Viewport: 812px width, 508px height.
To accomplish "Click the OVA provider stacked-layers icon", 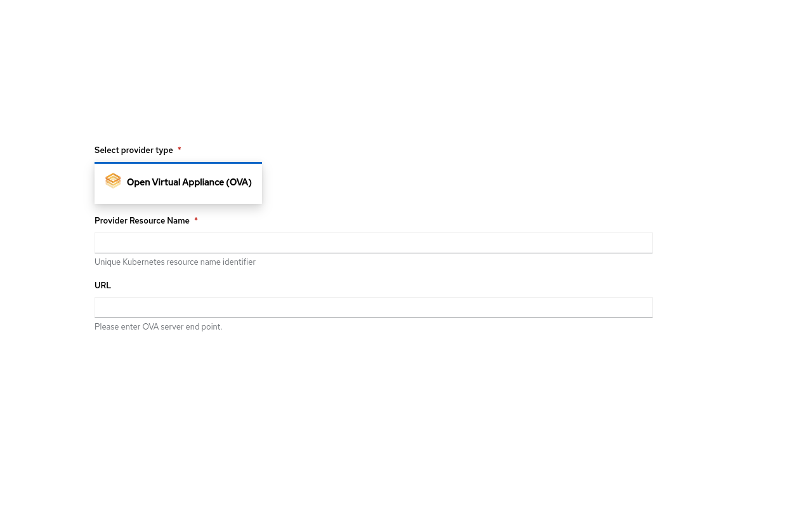I will (113, 181).
